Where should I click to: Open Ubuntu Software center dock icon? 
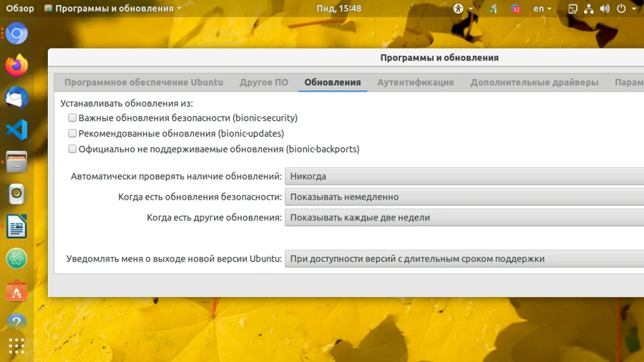coord(16,290)
